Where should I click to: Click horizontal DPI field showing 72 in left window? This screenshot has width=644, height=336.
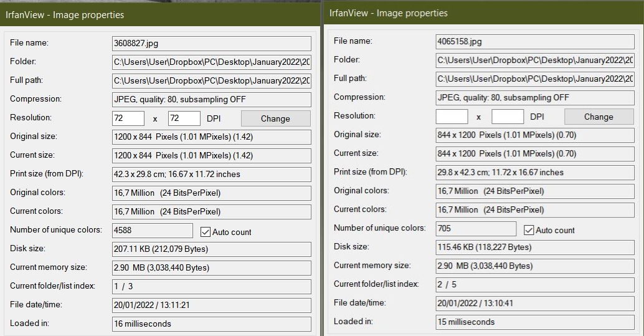pos(128,118)
